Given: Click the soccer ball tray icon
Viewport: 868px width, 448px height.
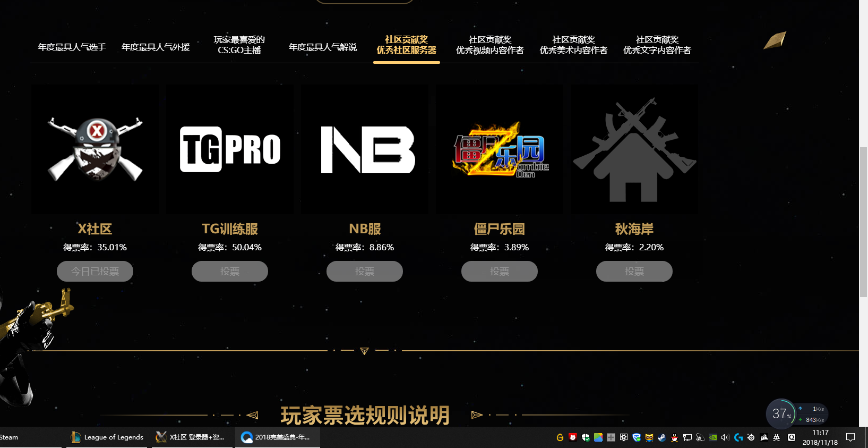Looking at the screenshot, I should click(624, 437).
